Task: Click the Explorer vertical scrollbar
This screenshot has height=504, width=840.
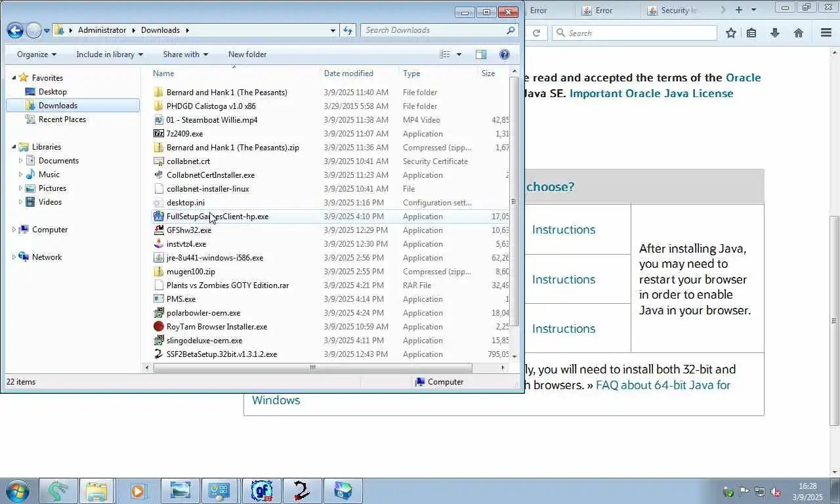Action: (x=514, y=202)
